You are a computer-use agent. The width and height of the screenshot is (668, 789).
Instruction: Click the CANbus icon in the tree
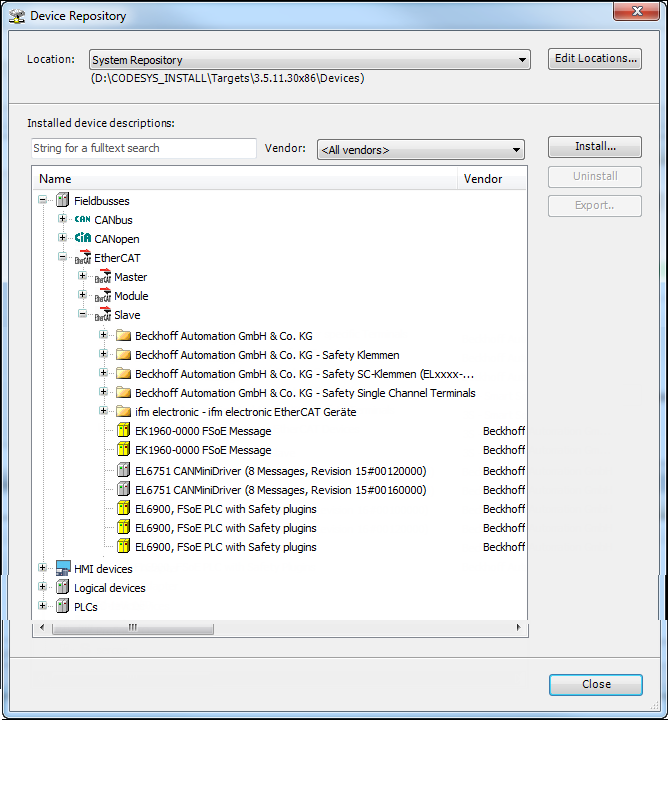click(x=82, y=220)
